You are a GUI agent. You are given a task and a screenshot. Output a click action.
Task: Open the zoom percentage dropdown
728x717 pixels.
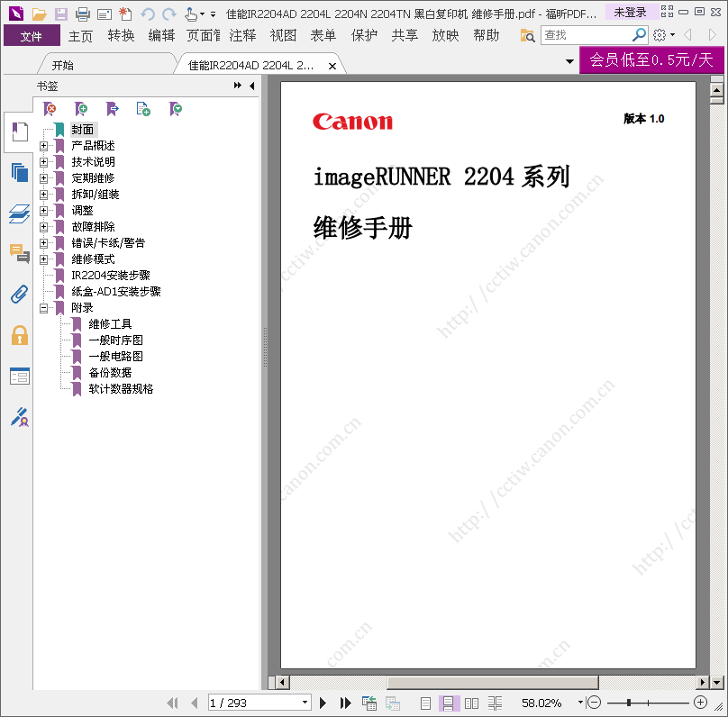point(580,703)
